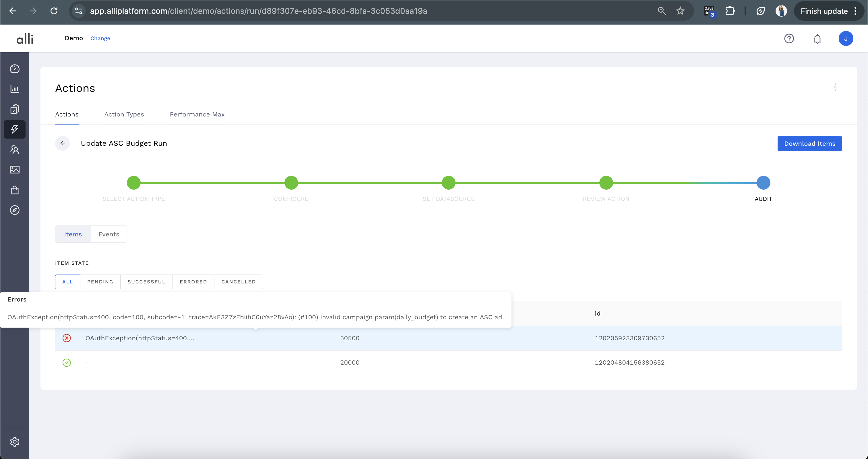Screen dimensions: 868x459
Task: Open the dashboard gauge icon in sidebar
Action: click(14, 69)
